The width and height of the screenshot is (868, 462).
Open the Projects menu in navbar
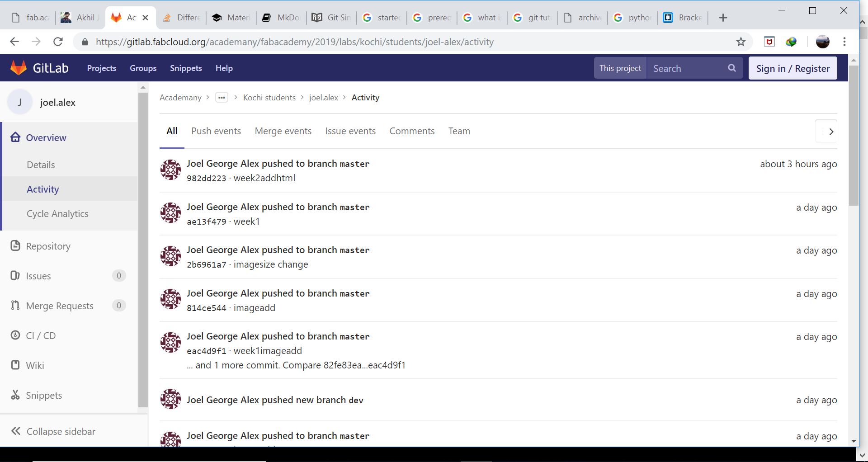click(102, 68)
